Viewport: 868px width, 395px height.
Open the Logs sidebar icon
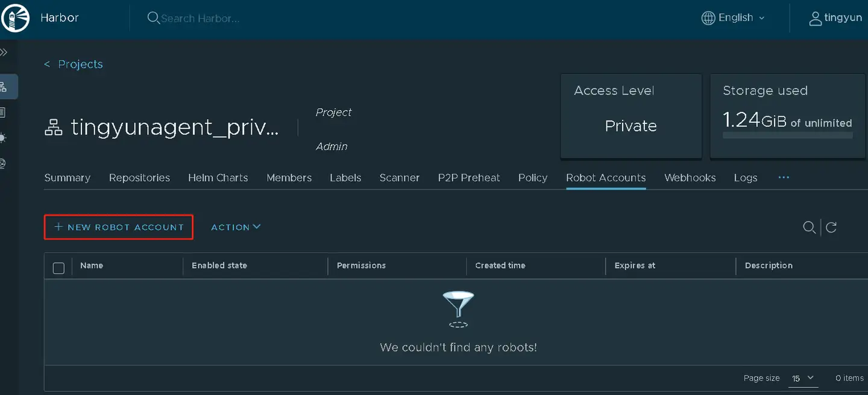pos(4,113)
